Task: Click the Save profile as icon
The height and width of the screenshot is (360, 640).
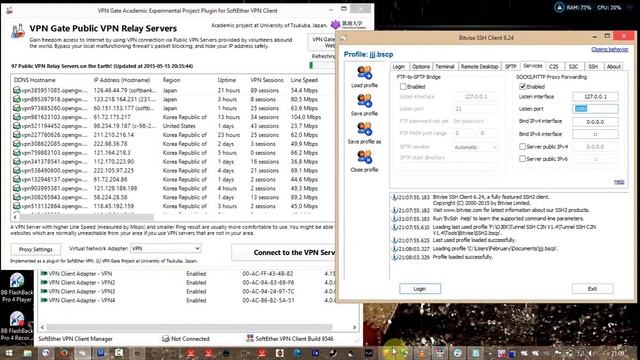Action: 364,129
